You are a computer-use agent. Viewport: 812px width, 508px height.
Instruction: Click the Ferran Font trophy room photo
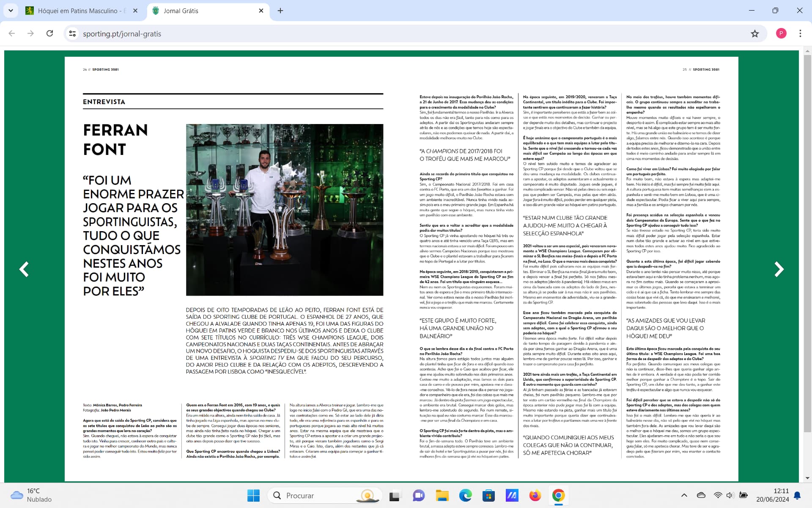click(x=285, y=210)
